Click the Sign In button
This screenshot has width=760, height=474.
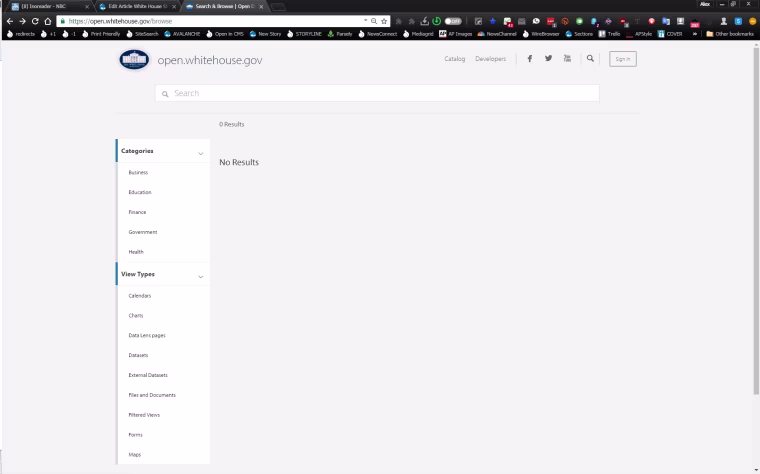click(623, 59)
